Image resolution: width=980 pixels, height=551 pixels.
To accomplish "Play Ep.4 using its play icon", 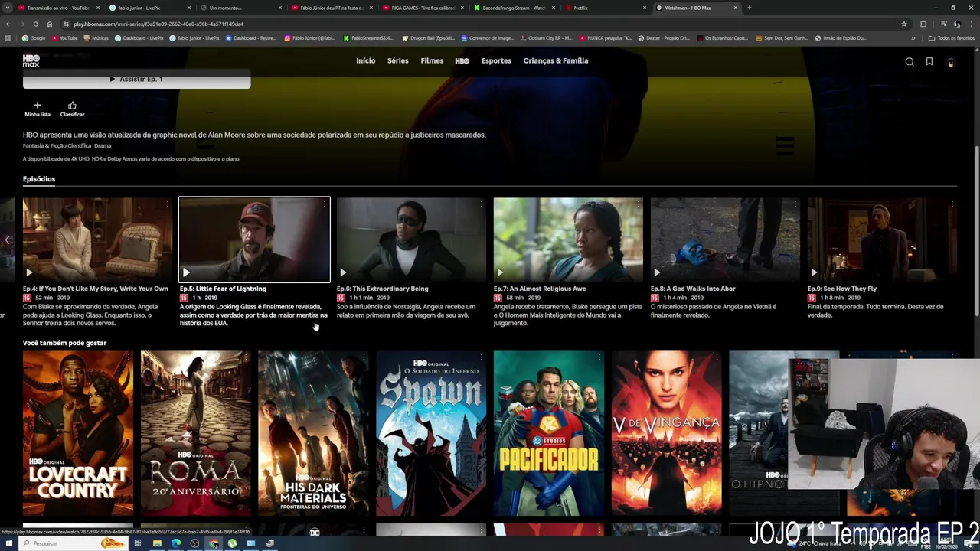I will (x=29, y=272).
